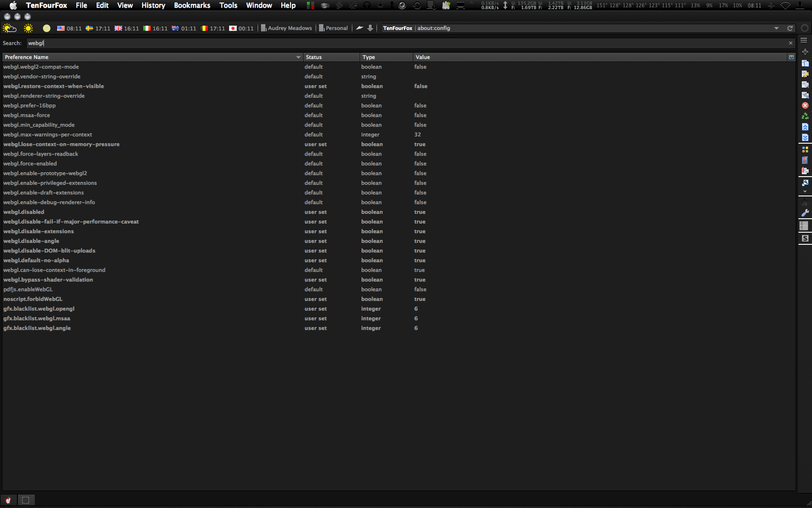
Task: Open the column picker at table header right
Action: (791, 57)
